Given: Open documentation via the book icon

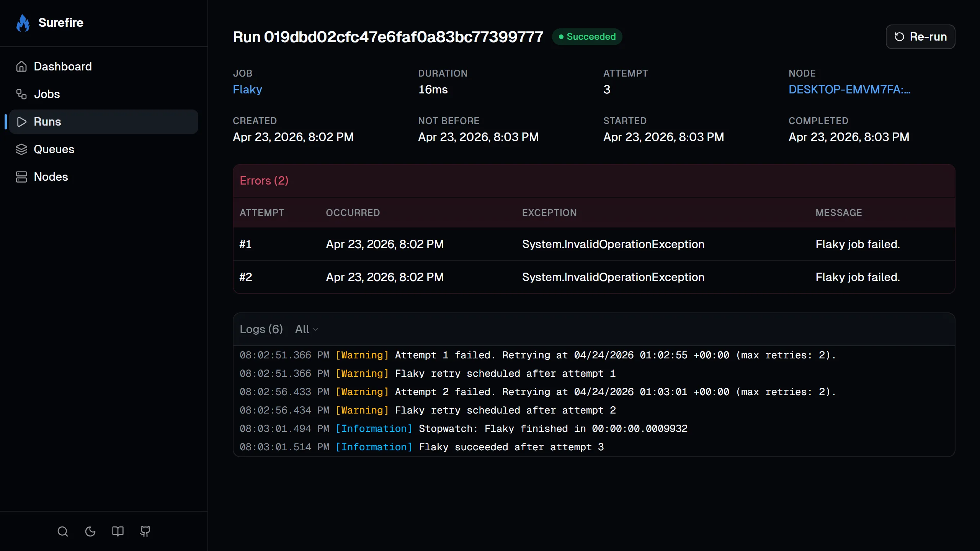Looking at the screenshot, I should (x=118, y=531).
